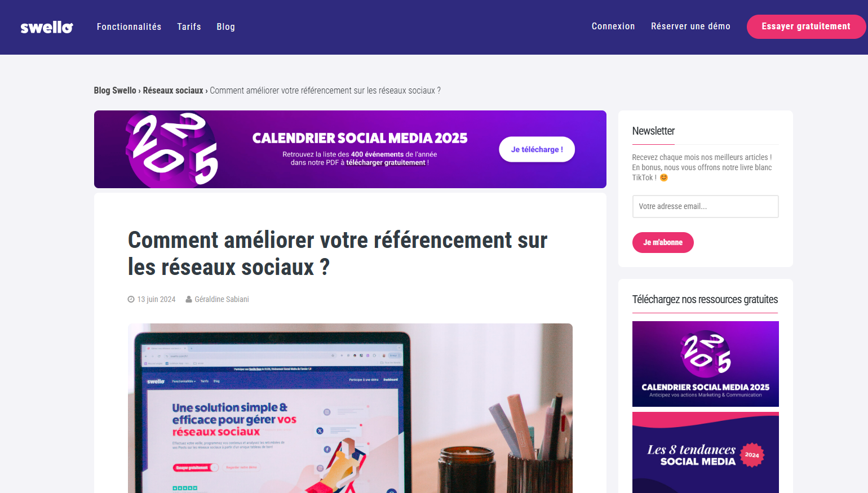The image size is (868, 493).
Task: Click the author icon beside Géraldine Sabiani
Action: (x=189, y=299)
